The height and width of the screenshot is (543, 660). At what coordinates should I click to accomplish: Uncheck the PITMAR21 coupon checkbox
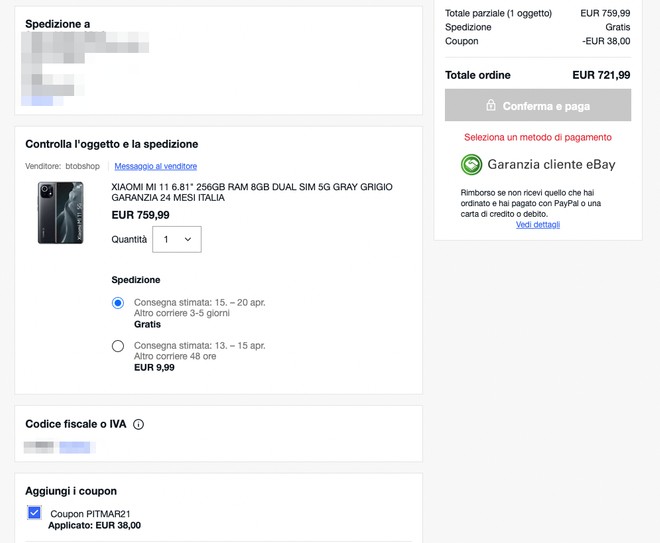tap(34, 513)
